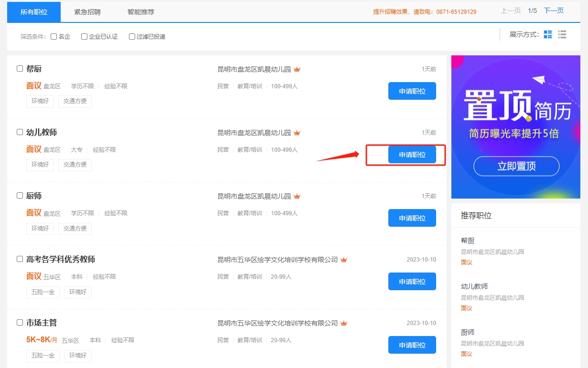Switch to grid display mode icon

point(548,34)
